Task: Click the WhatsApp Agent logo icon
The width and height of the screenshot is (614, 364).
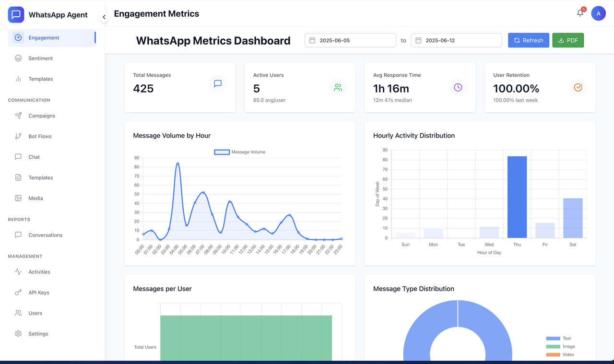Action: pyautogui.click(x=16, y=15)
